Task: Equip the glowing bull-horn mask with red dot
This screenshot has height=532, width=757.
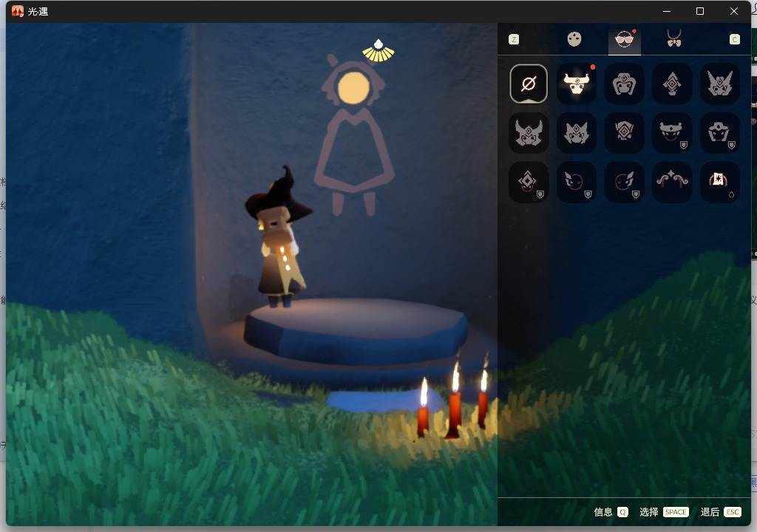Action: click(x=576, y=83)
